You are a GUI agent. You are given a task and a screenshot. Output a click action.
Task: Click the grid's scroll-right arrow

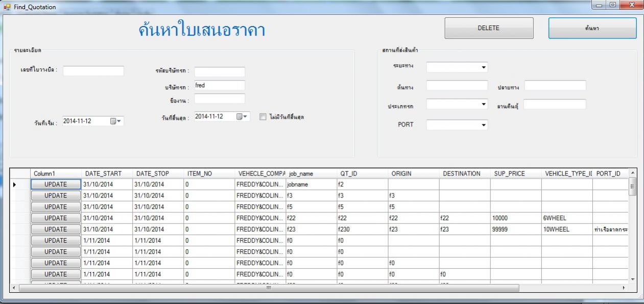624,288
